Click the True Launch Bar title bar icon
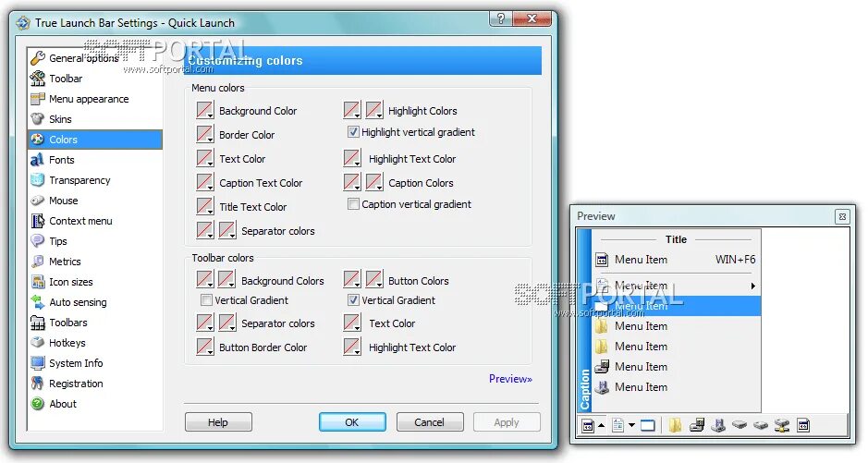 point(23,23)
